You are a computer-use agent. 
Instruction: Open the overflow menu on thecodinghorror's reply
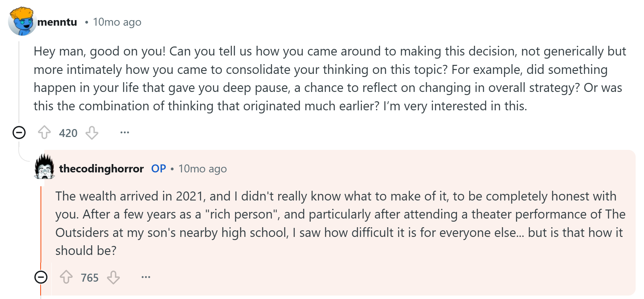(x=145, y=277)
